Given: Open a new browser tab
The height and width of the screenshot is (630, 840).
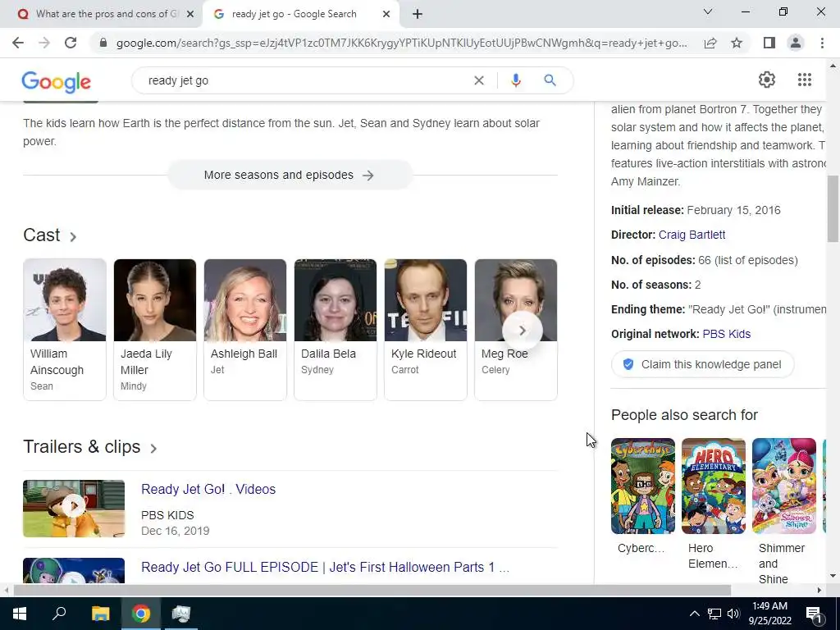Looking at the screenshot, I should pos(418,14).
